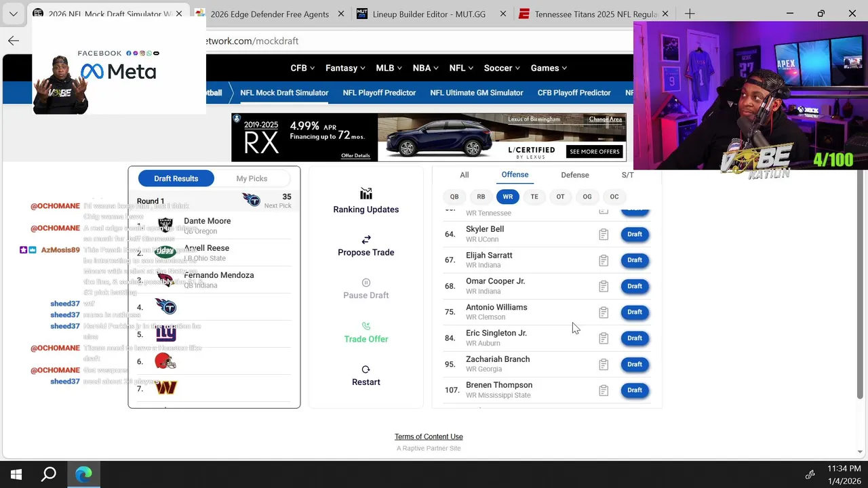Click the Raiders logo beside Dante Moore
This screenshot has width=868, height=488.
tap(165, 225)
